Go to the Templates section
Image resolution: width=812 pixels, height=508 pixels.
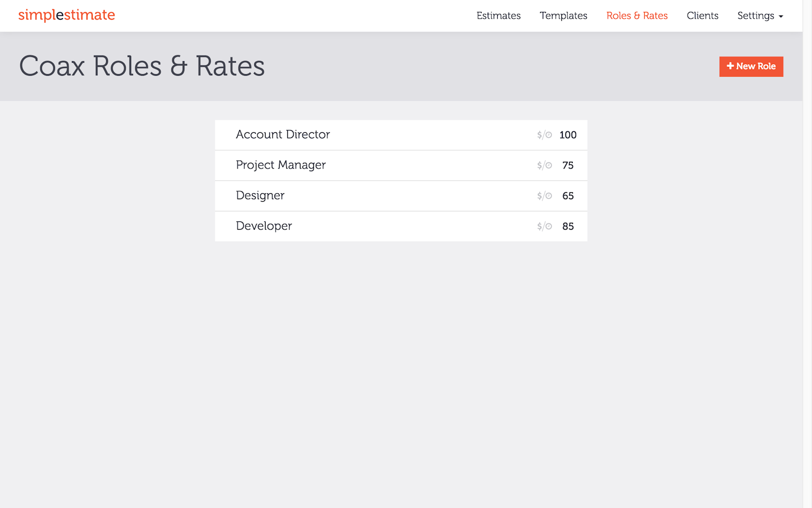click(x=563, y=16)
